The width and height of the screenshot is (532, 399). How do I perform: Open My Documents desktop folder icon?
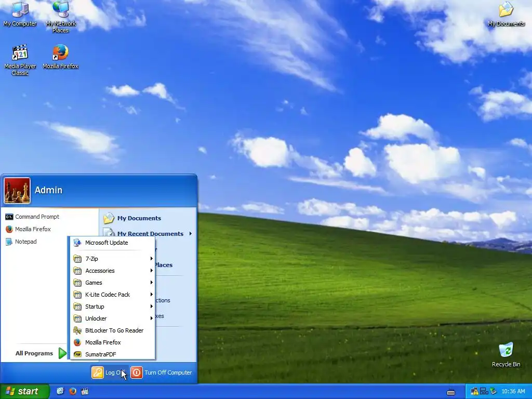pyautogui.click(x=506, y=14)
